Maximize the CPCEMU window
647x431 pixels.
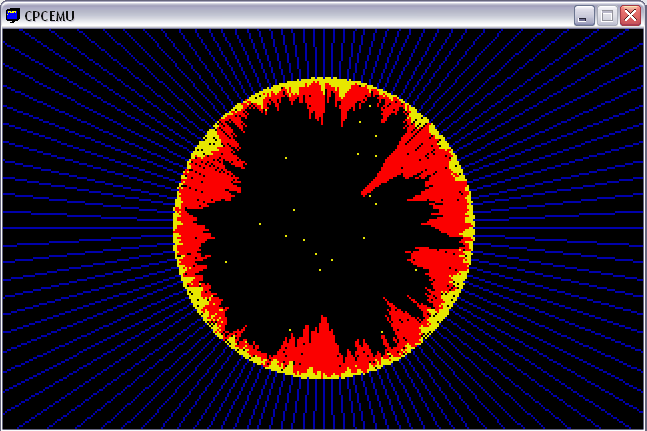607,16
